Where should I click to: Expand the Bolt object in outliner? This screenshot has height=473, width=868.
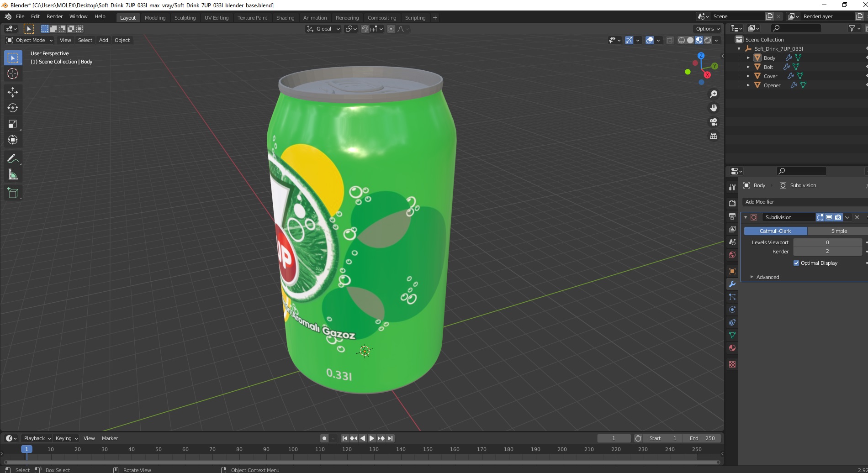pyautogui.click(x=748, y=67)
